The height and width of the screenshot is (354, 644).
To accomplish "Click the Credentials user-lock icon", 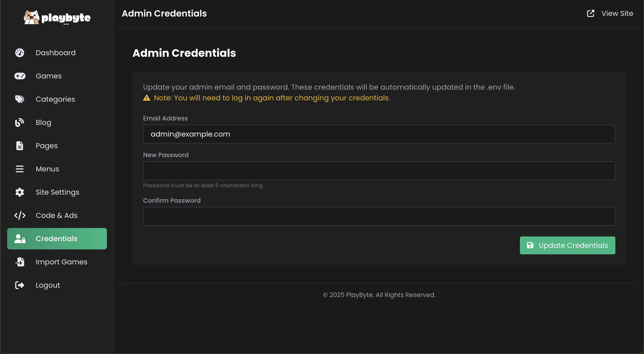I will (x=20, y=239).
